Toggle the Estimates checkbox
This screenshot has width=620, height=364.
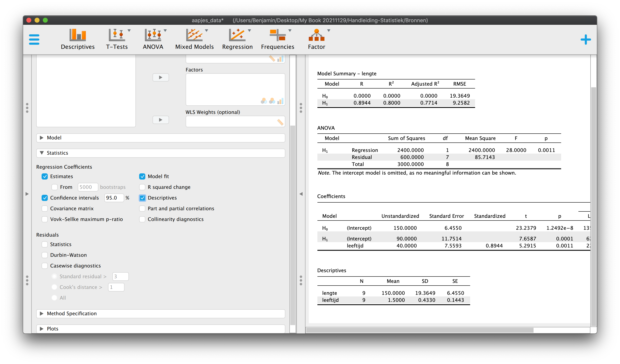(x=44, y=176)
